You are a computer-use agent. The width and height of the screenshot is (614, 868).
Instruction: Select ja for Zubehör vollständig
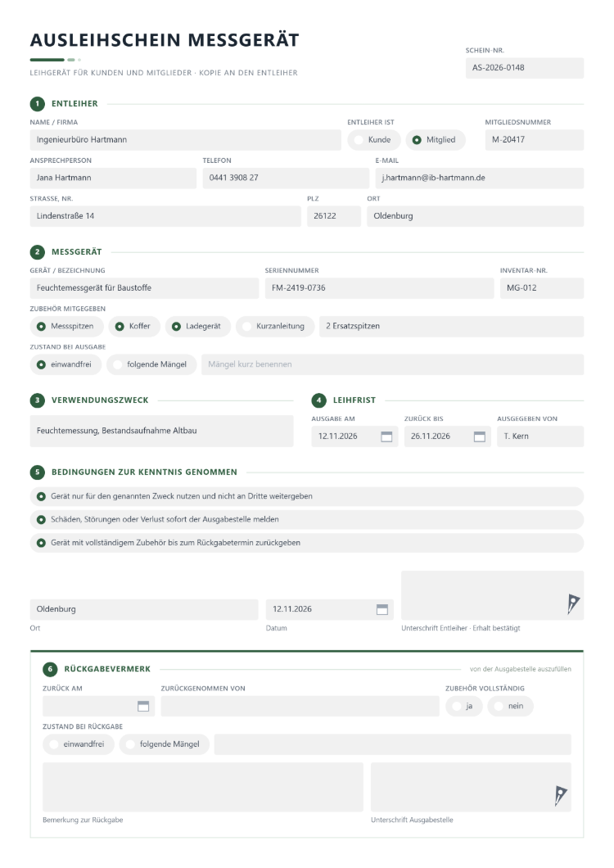click(x=464, y=707)
